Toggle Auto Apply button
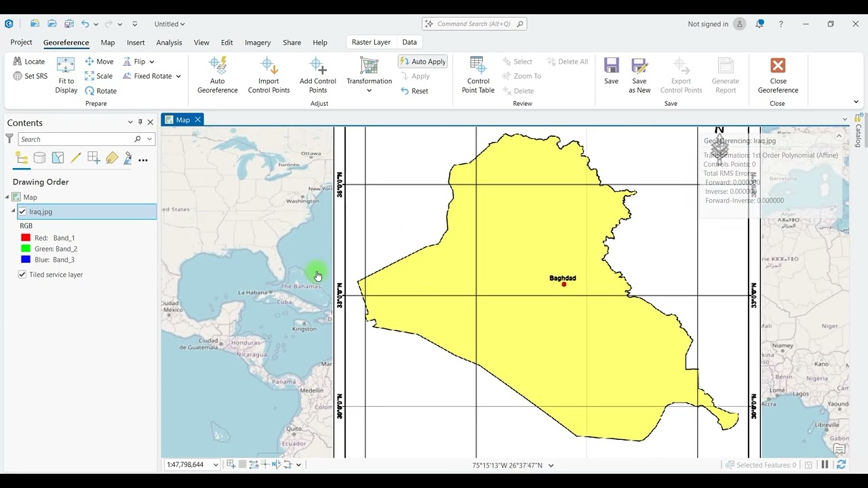 point(422,62)
